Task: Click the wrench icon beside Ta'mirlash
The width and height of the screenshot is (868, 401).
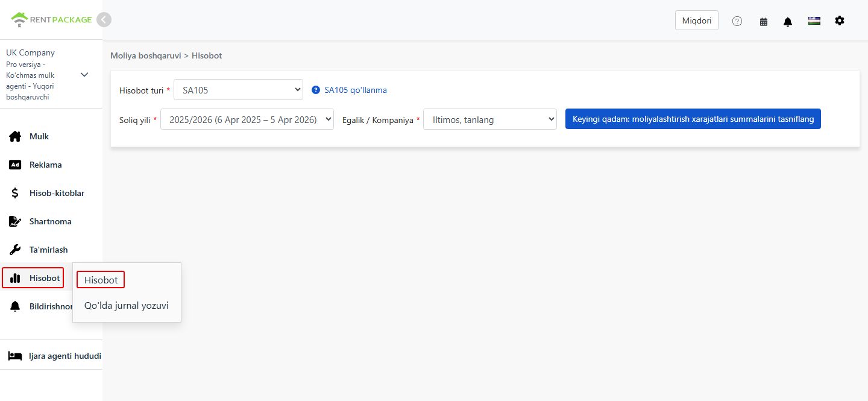Action: (x=15, y=250)
